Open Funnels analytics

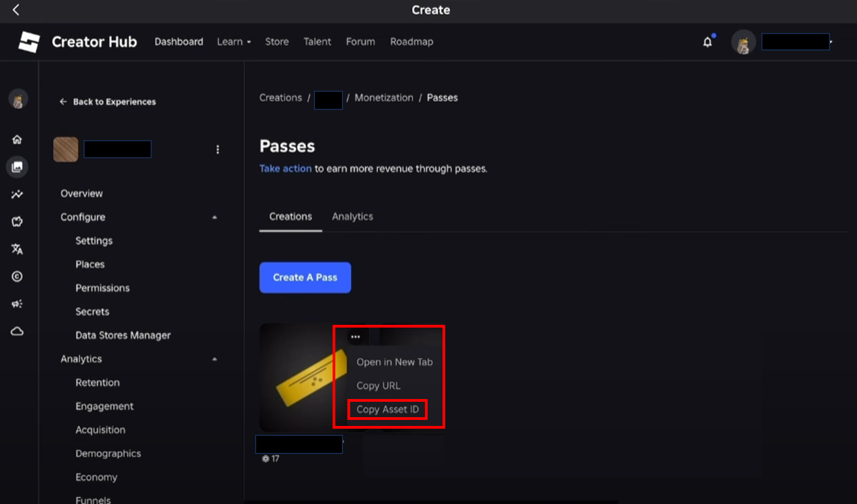93,500
